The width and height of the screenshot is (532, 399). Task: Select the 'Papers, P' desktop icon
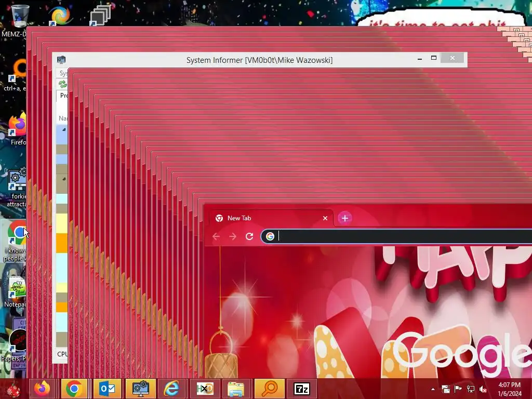point(14,344)
